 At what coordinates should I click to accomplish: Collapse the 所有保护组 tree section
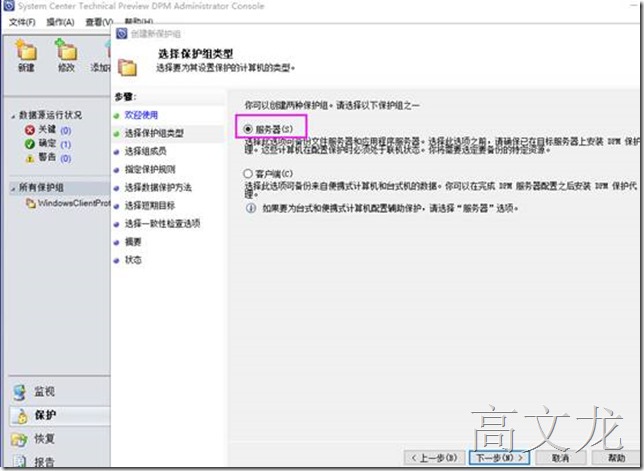13,188
